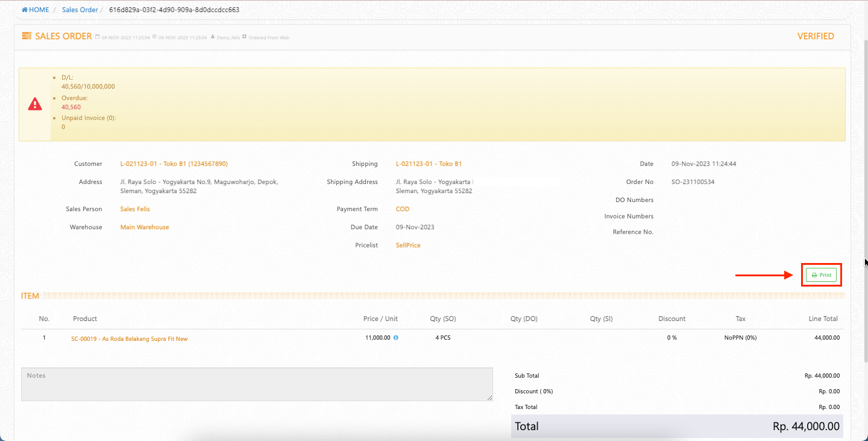Click the VERIFIED status label
Image resolution: width=868 pixels, height=441 pixels.
816,36
